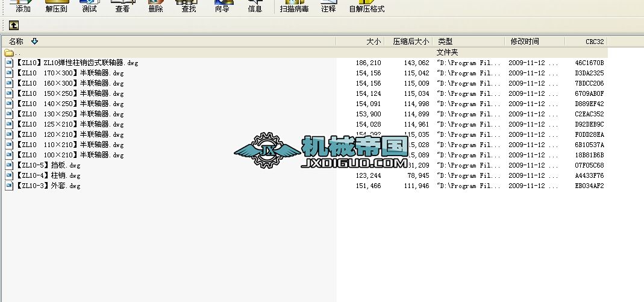Sort by the 类型 column header
This screenshot has height=302, width=644.
point(469,41)
